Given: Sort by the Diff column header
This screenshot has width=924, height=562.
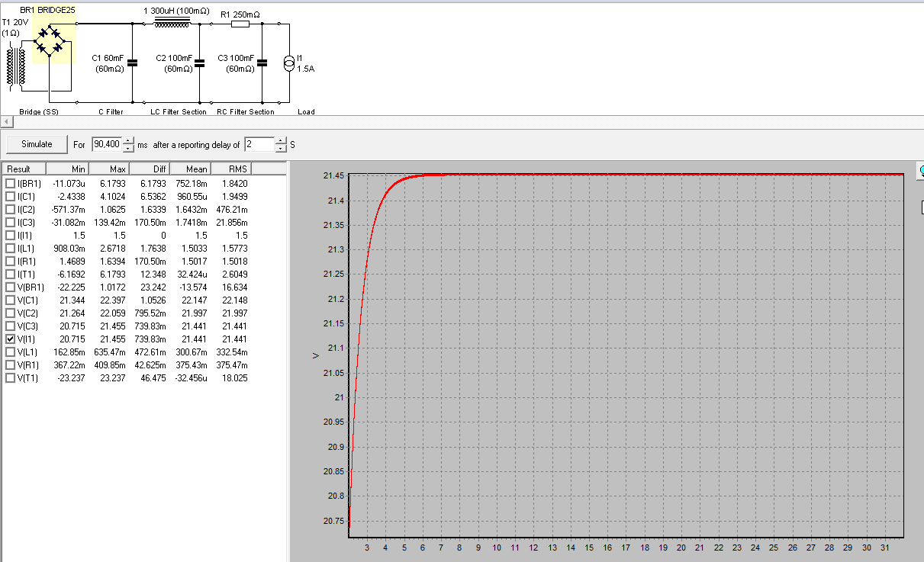Looking at the screenshot, I should tap(149, 169).
